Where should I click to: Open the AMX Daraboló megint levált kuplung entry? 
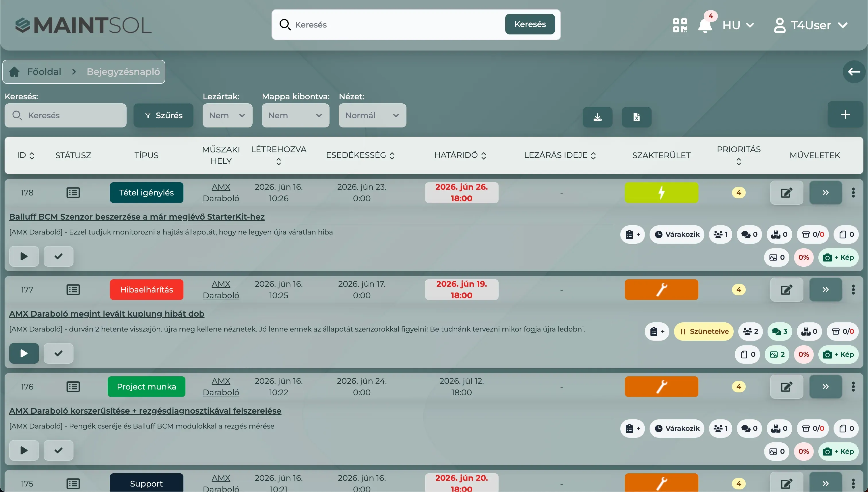pos(107,314)
